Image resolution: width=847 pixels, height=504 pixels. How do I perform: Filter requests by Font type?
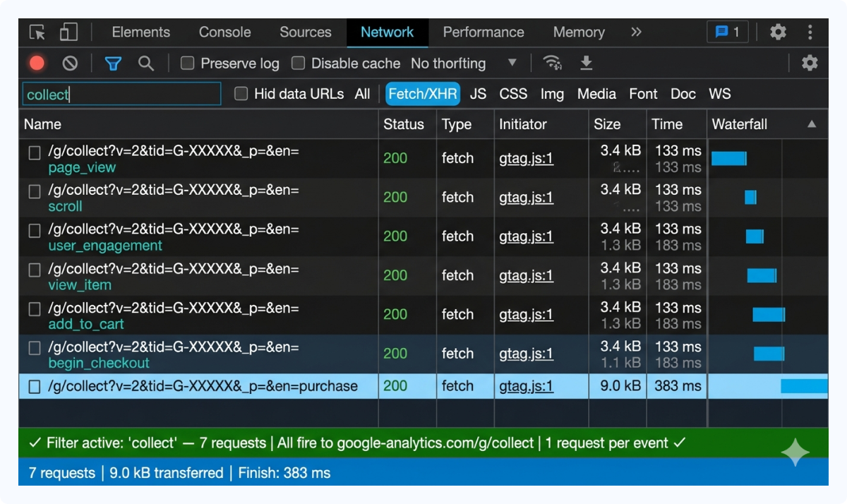[643, 94]
